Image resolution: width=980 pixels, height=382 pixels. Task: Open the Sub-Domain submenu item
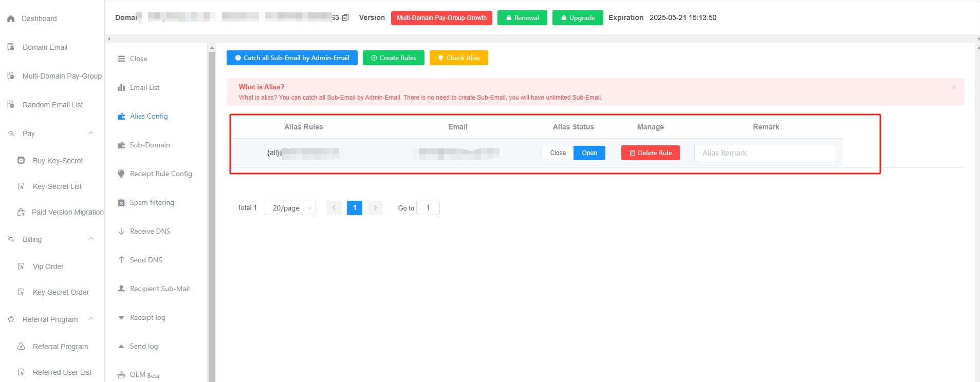point(150,145)
